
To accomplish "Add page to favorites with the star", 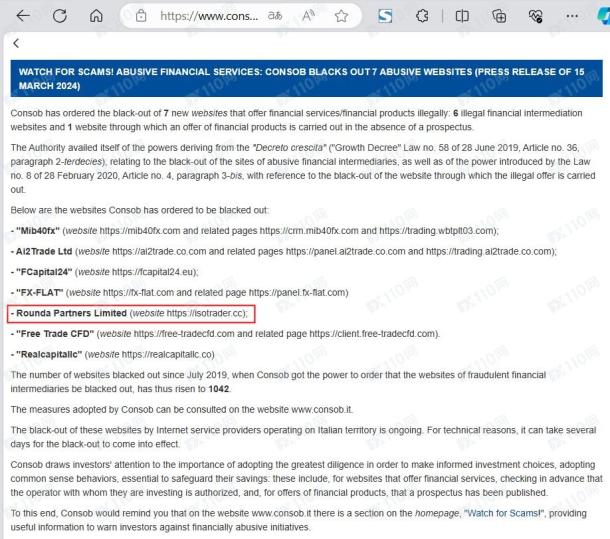I will tap(341, 16).
